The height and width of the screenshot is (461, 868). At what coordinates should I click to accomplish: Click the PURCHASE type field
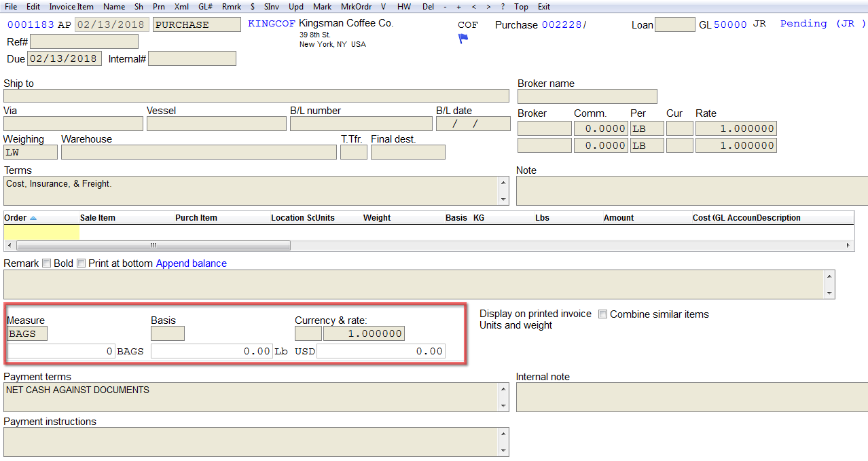[197, 24]
